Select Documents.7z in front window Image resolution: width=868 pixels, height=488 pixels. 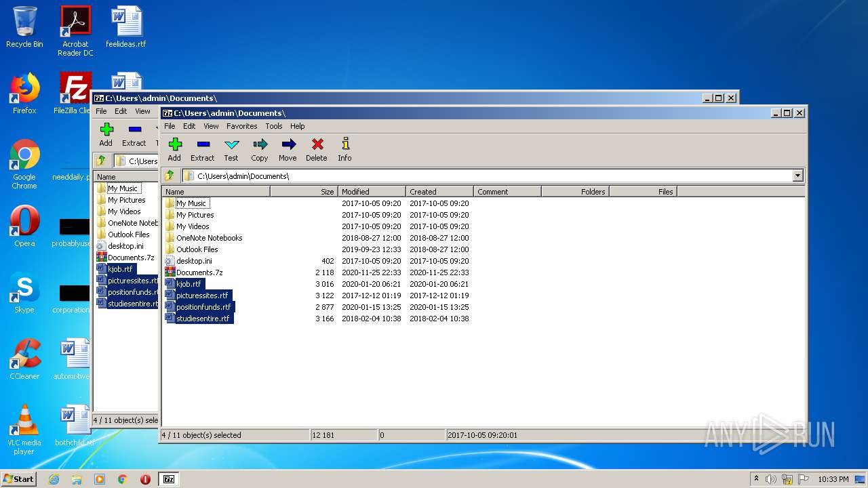(193, 272)
